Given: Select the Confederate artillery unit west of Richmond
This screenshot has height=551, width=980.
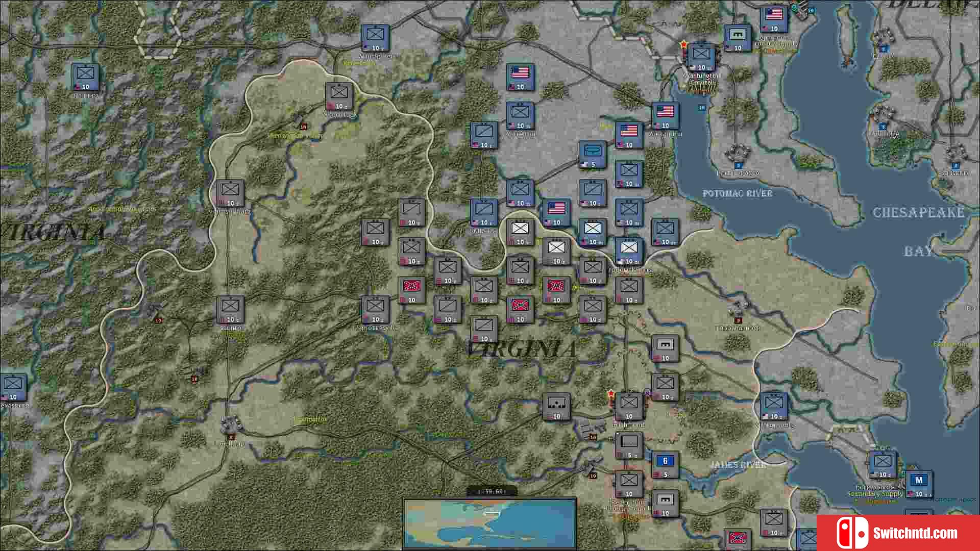Looking at the screenshot, I should coord(556,407).
